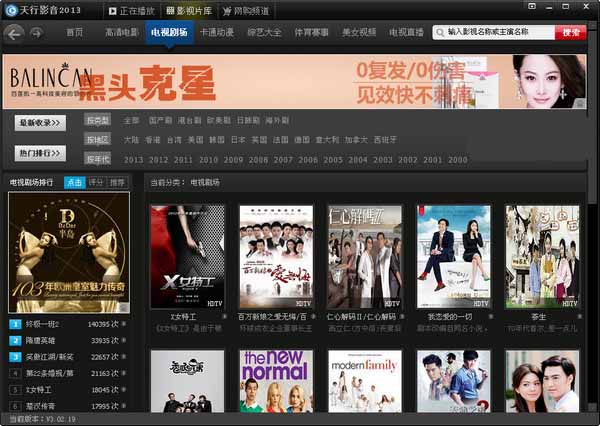Open 隋唐英雄 in ranking list
Screen dimensions: 600x426
point(41,341)
